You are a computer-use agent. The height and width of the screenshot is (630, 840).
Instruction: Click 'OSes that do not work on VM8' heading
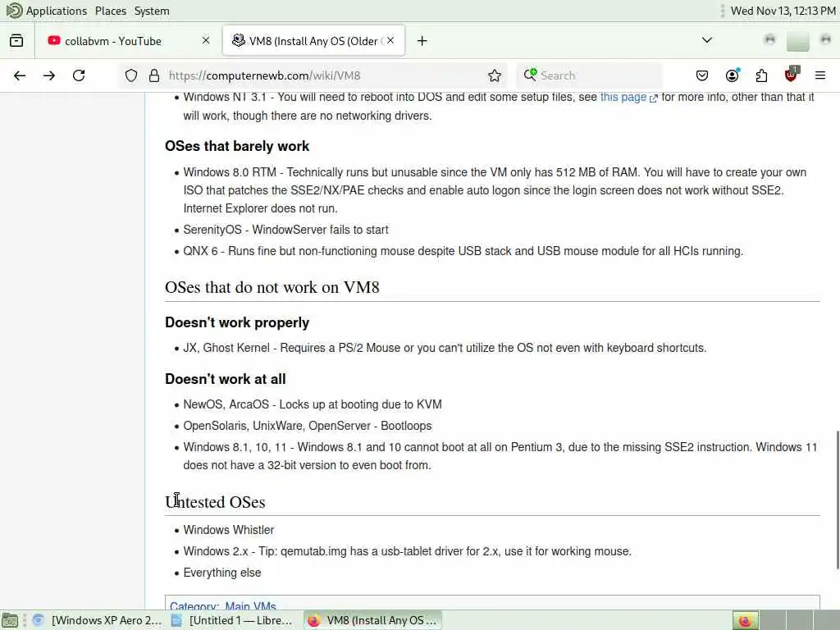[272, 287]
